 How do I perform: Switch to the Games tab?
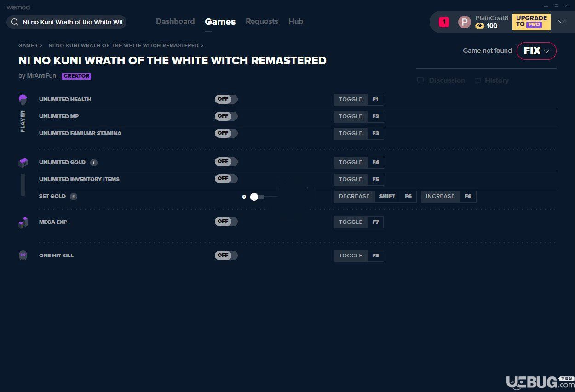click(x=220, y=22)
